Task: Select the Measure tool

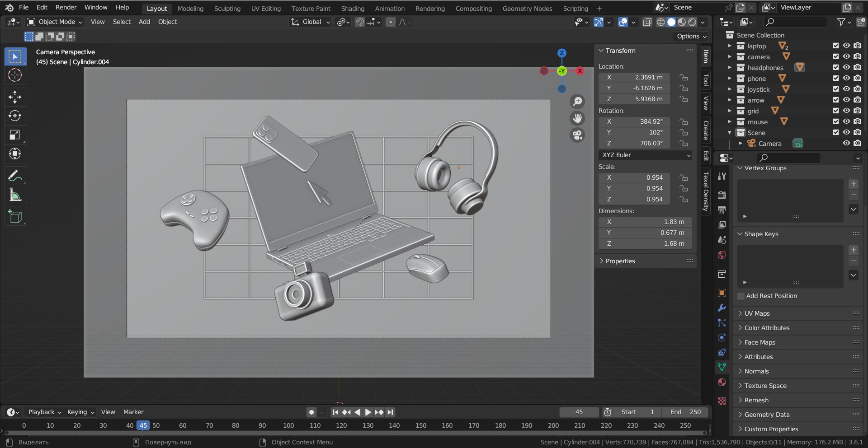Action: click(15, 195)
